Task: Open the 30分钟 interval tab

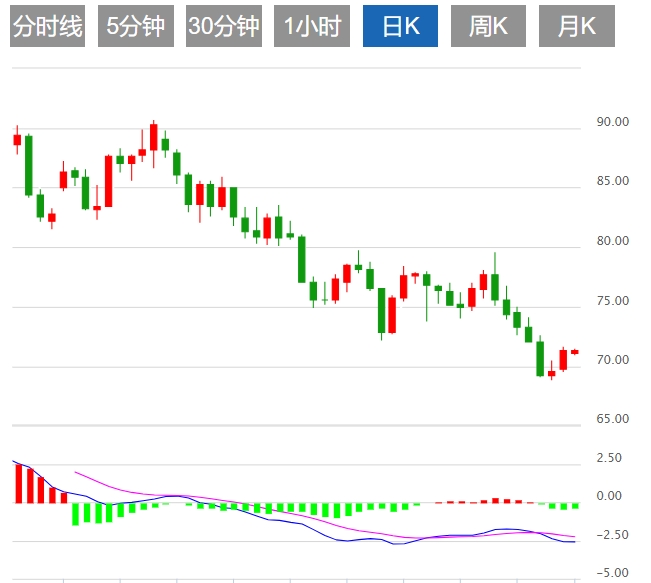Action: 224,27
